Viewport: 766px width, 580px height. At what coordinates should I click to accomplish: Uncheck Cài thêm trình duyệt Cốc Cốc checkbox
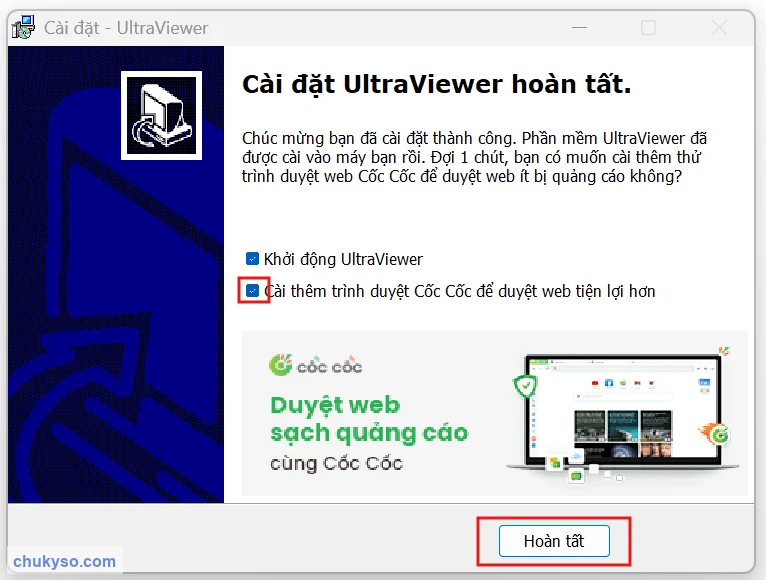click(x=252, y=291)
